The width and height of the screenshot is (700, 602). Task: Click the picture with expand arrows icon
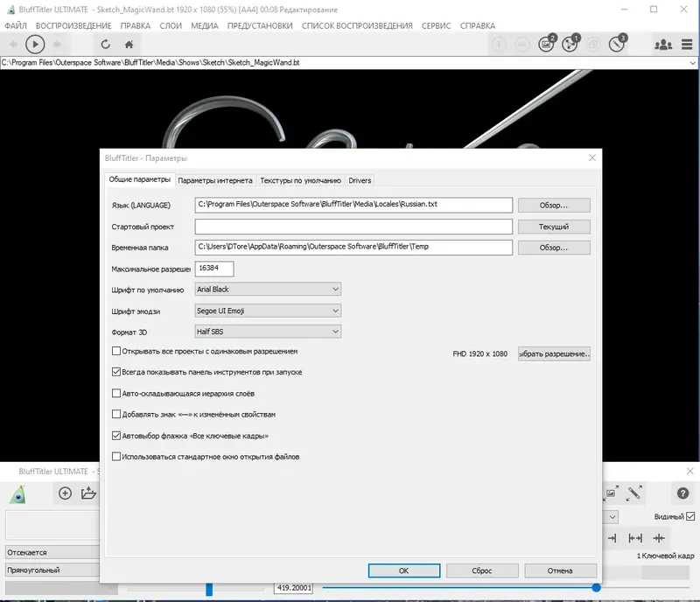(611, 493)
